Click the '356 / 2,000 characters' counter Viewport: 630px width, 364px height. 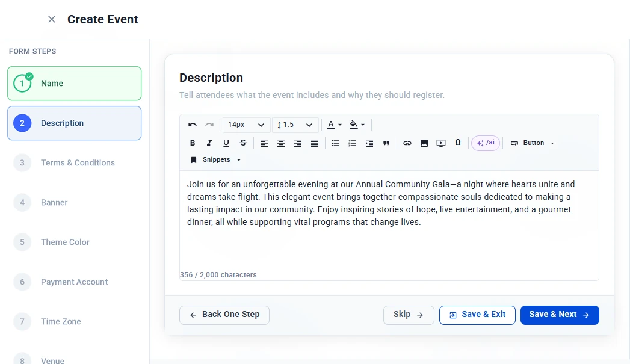pyautogui.click(x=218, y=275)
